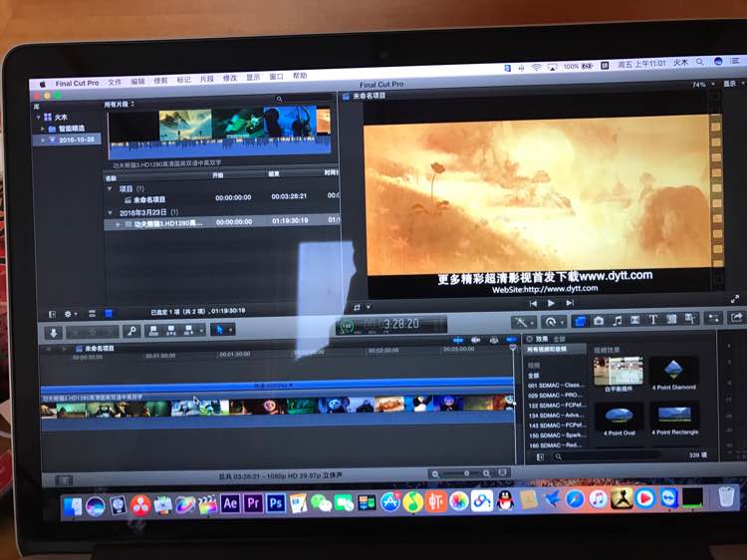
Task: Show the Inspector sliders icon
Action: pyautogui.click(x=713, y=318)
